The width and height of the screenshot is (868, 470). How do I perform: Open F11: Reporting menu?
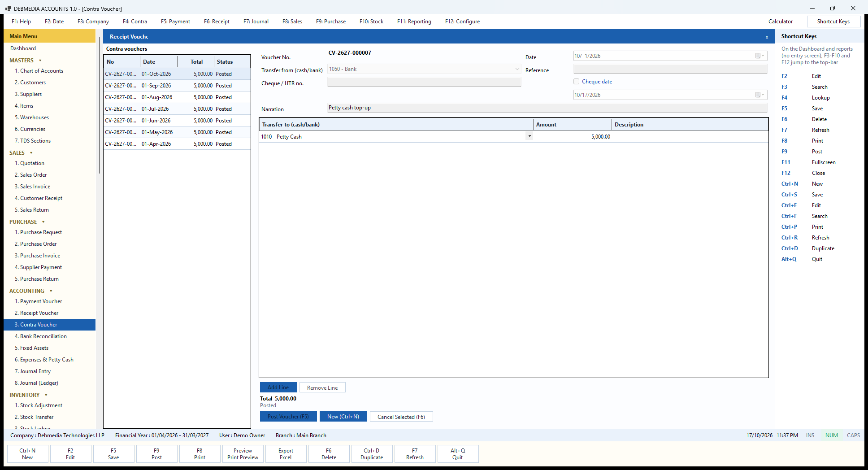pyautogui.click(x=414, y=22)
